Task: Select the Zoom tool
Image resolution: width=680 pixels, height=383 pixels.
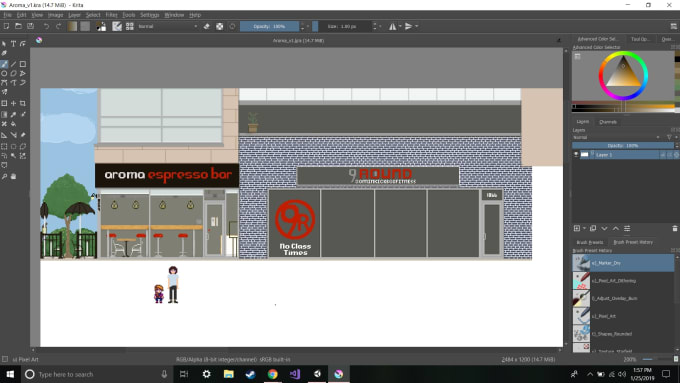Action: 4,177
